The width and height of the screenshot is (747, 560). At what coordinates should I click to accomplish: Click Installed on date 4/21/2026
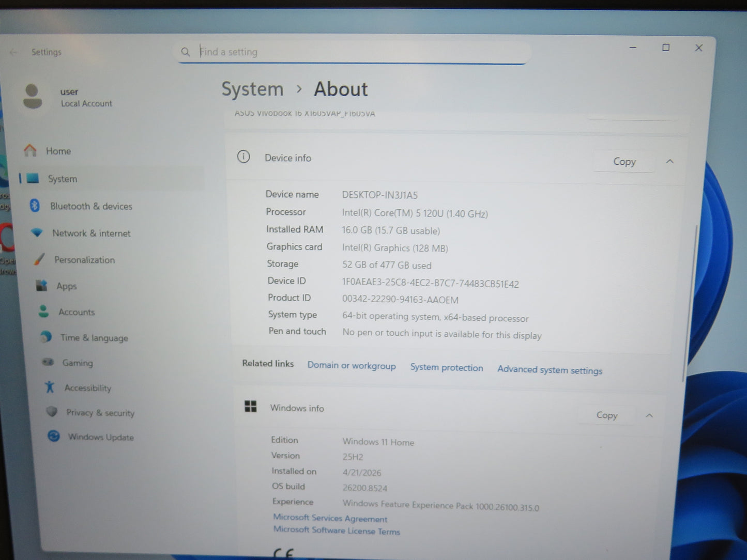click(362, 472)
